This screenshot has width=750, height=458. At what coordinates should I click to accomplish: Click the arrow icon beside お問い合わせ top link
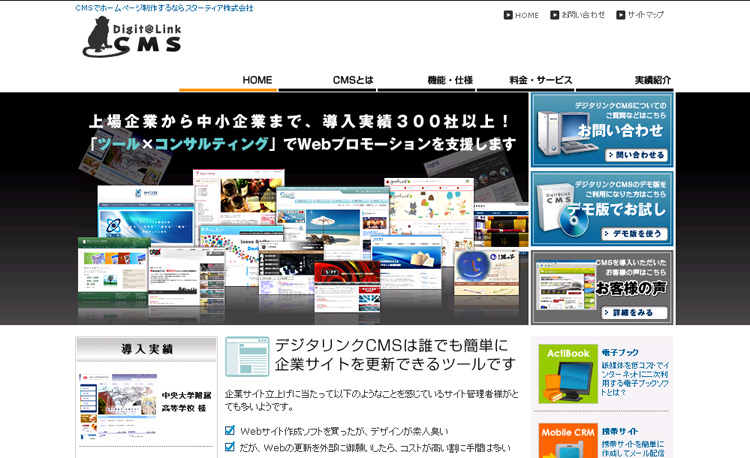(x=555, y=15)
